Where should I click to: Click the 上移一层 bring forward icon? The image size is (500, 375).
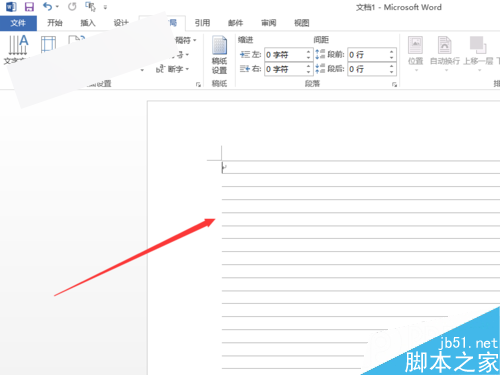[x=478, y=45]
